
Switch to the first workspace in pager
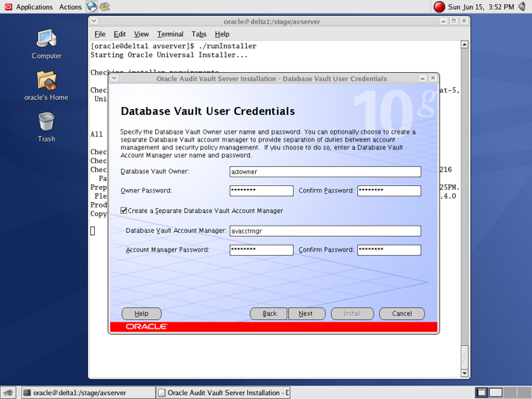click(481, 393)
